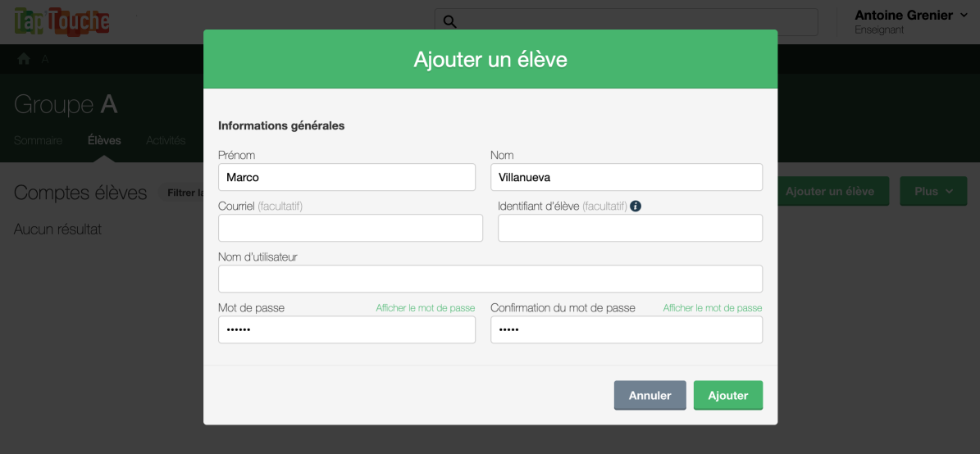This screenshot has width=980, height=454.
Task: Open the Élèves tab
Action: click(x=104, y=140)
